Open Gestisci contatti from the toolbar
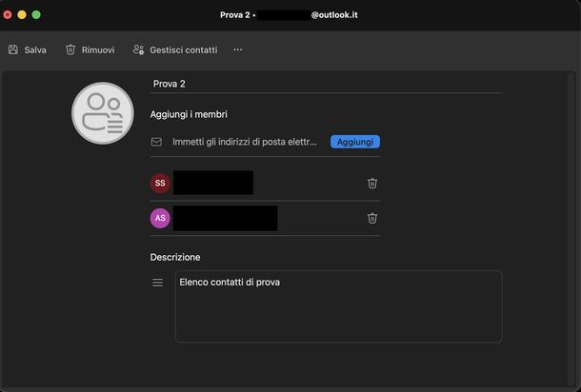This screenshot has width=581, height=392. pyautogui.click(x=175, y=50)
